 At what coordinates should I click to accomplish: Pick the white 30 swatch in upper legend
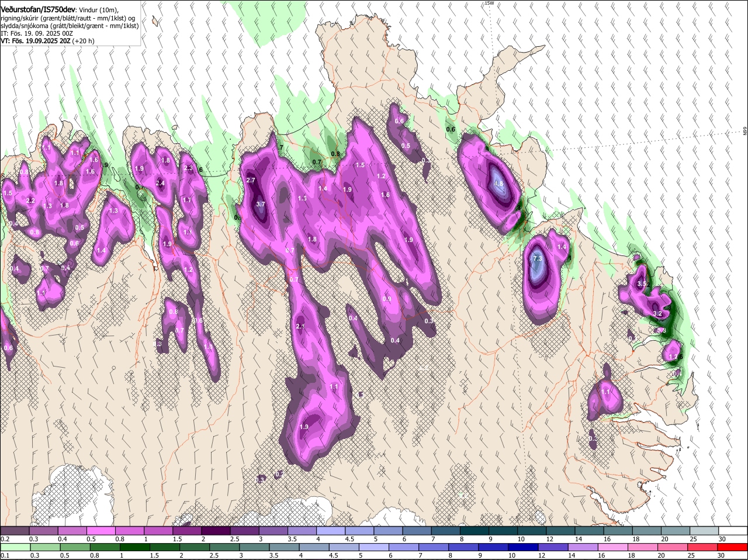733,530
